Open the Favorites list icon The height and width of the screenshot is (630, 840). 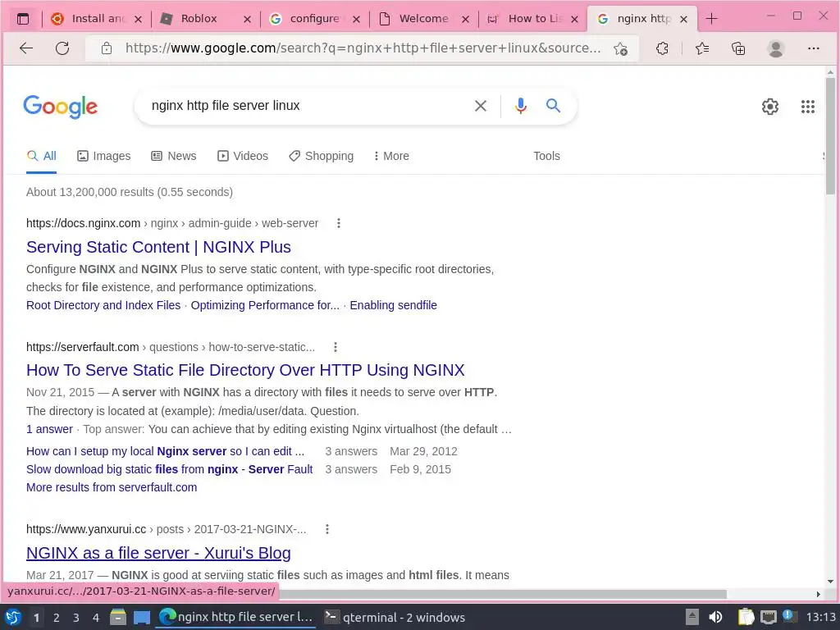(702, 48)
